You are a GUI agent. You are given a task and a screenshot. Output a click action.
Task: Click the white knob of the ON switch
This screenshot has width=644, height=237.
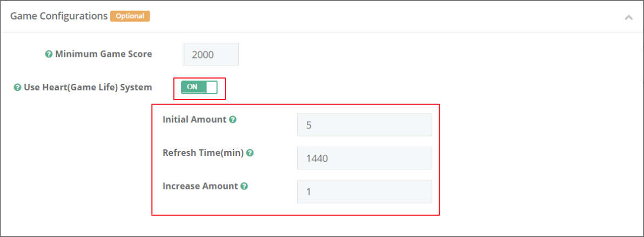pyautogui.click(x=211, y=87)
